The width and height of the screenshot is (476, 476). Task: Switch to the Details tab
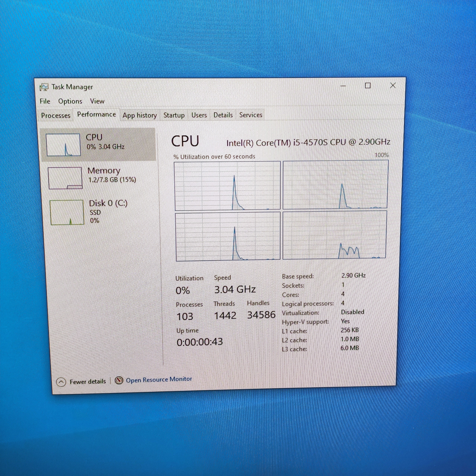click(x=223, y=115)
